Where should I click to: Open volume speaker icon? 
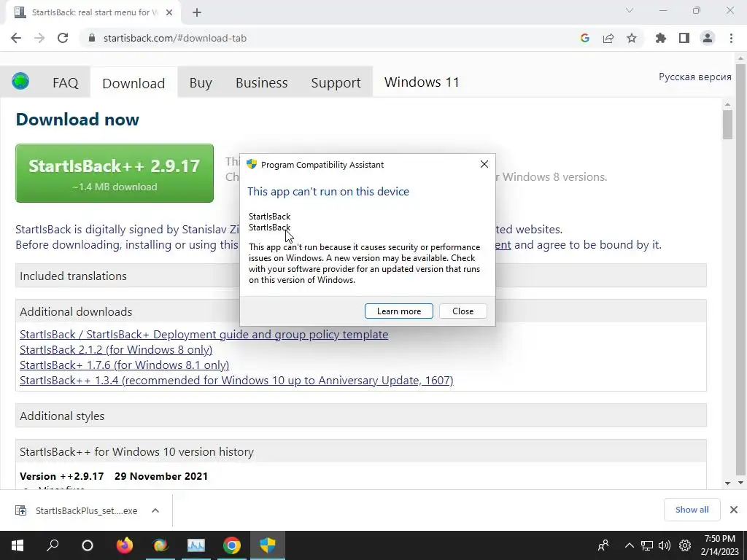(x=664, y=545)
